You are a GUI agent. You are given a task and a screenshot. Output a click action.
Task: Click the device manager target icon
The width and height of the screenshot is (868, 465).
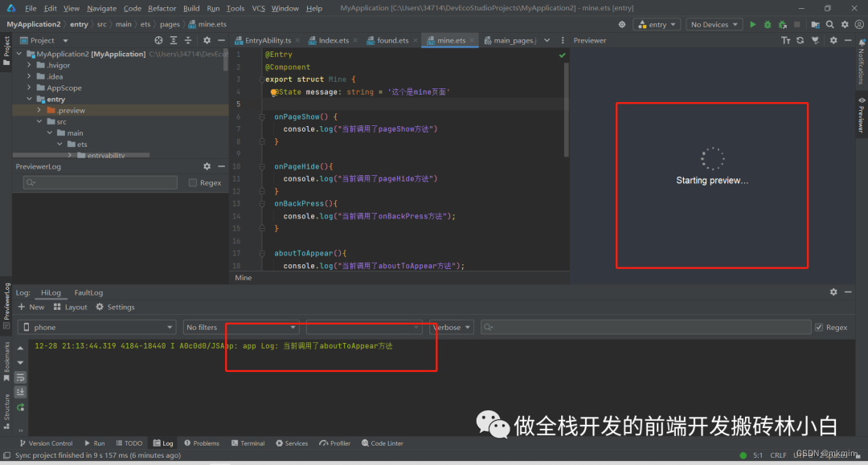point(622,24)
